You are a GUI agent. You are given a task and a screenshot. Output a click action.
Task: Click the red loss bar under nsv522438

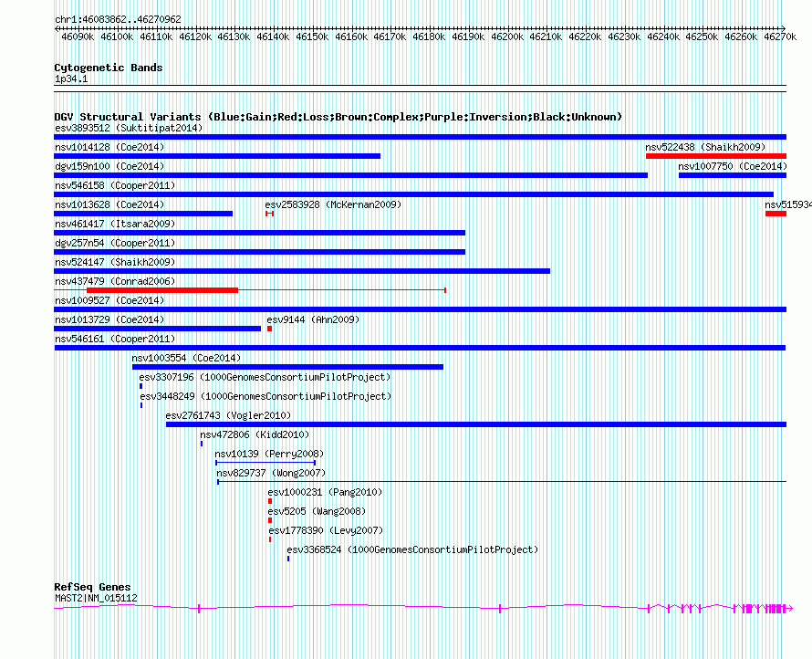(716, 156)
